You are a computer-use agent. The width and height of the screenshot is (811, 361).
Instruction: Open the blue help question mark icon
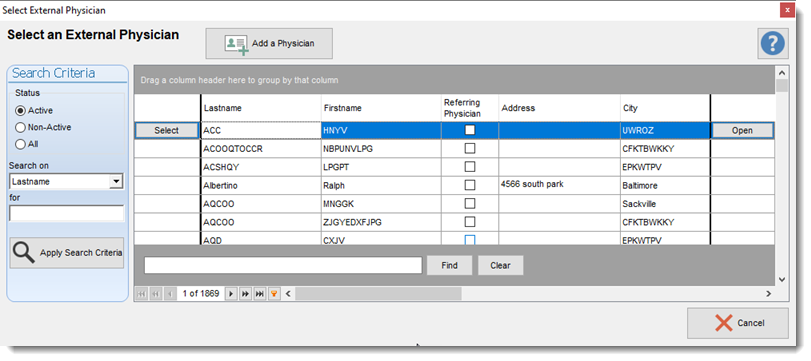[773, 43]
